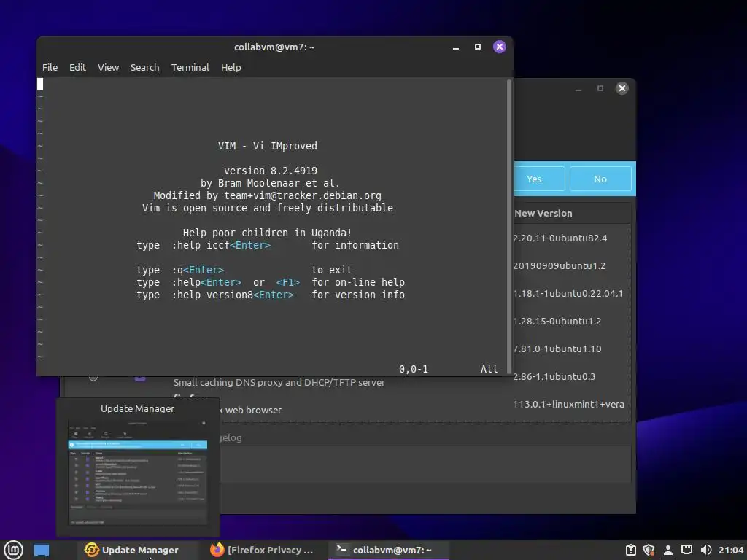
Task: Click the ':help iccf' line in vim
Action: [268, 245]
